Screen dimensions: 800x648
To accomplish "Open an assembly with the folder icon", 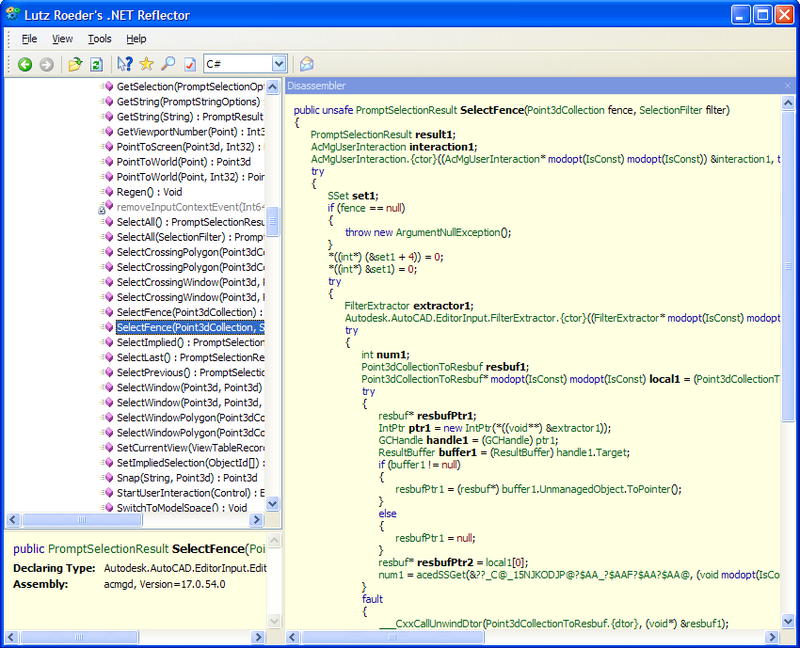I will (x=75, y=64).
